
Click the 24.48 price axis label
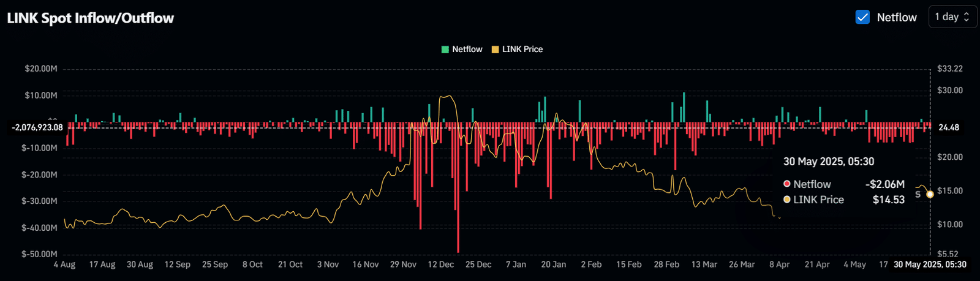click(949, 127)
